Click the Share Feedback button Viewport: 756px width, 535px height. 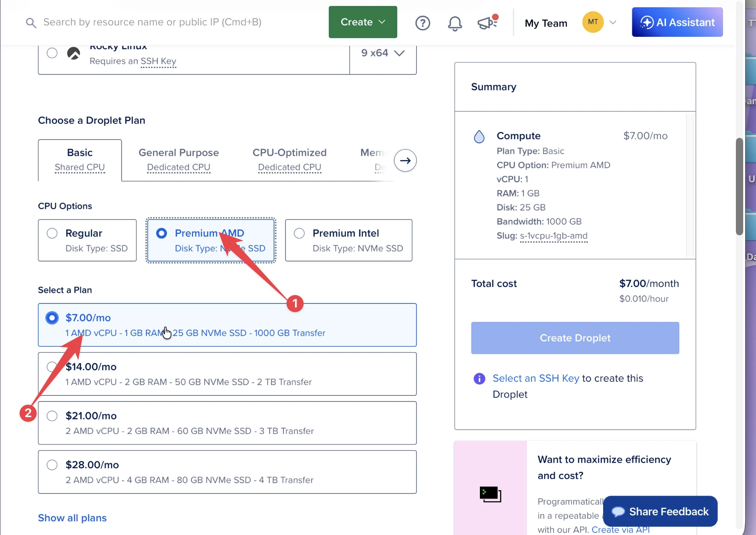(660, 511)
